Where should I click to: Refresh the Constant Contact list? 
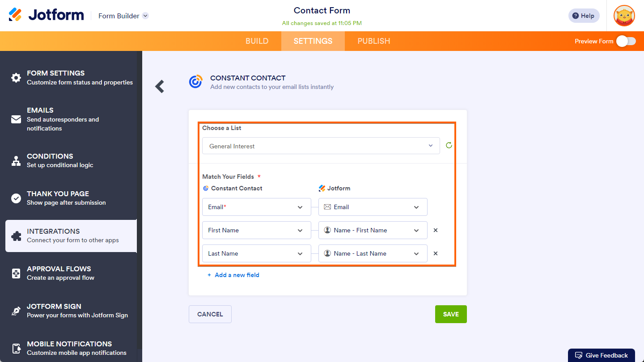click(x=449, y=145)
